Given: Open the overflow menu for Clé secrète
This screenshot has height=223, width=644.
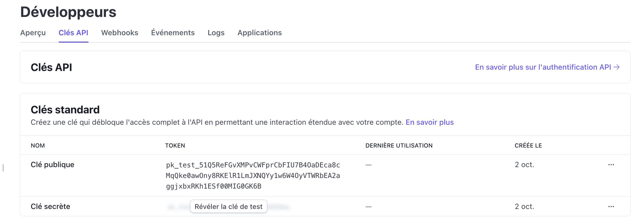Looking at the screenshot, I should (x=611, y=206).
